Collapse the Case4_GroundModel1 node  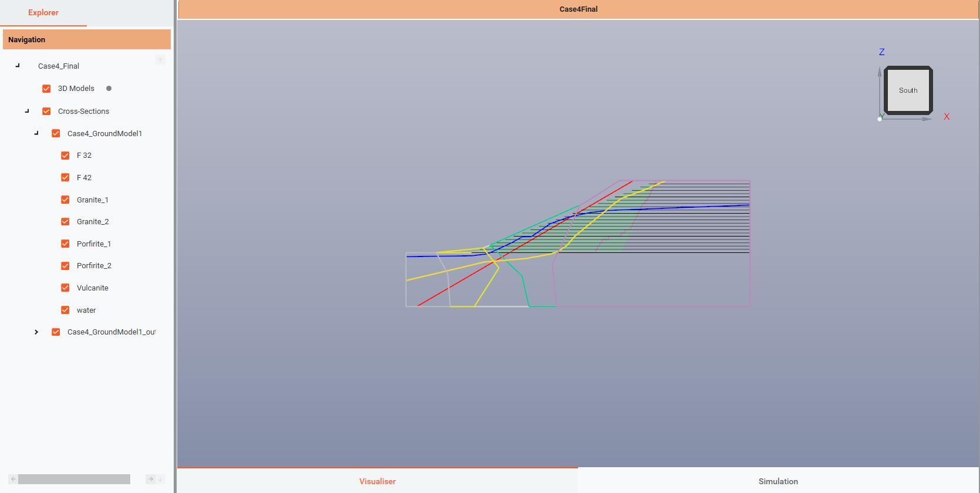tap(36, 133)
